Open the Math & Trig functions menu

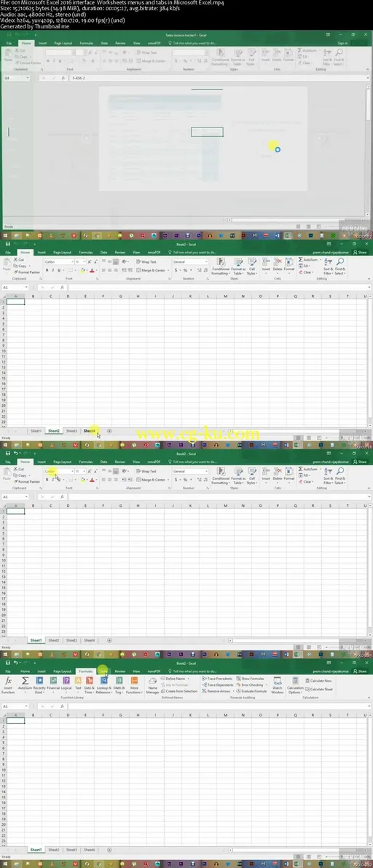[x=119, y=684]
